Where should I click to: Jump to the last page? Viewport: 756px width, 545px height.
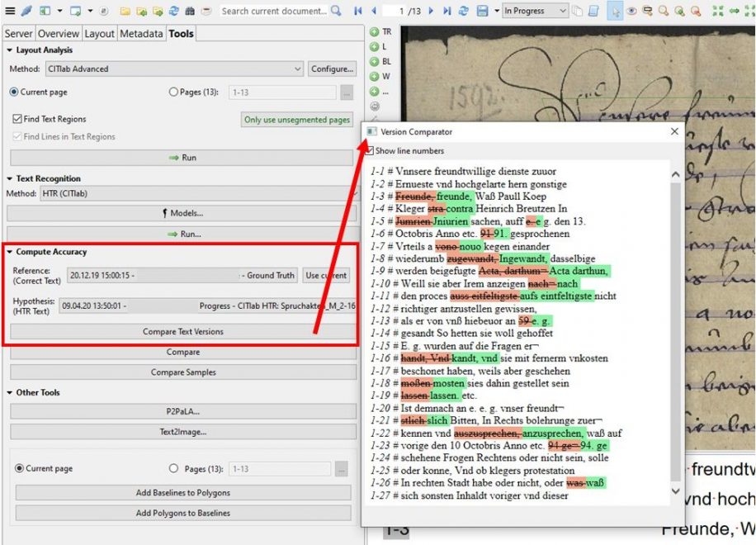(x=447, y=11)
